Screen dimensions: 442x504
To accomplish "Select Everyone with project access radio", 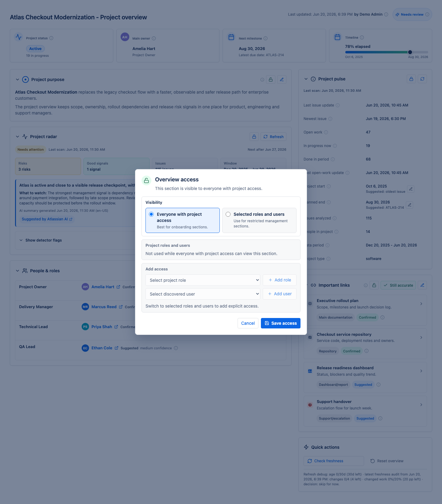I will click(151, 214).
